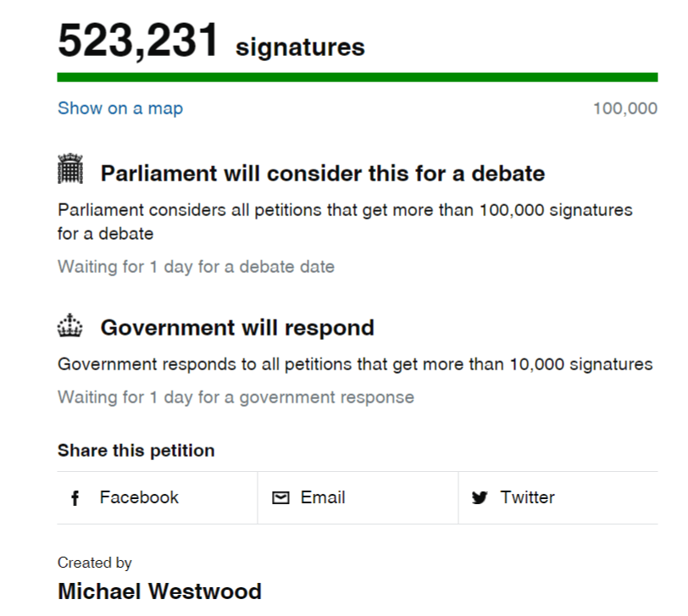Share petition via Email text link
Screen dimensions: 688x616
(323, 497)
